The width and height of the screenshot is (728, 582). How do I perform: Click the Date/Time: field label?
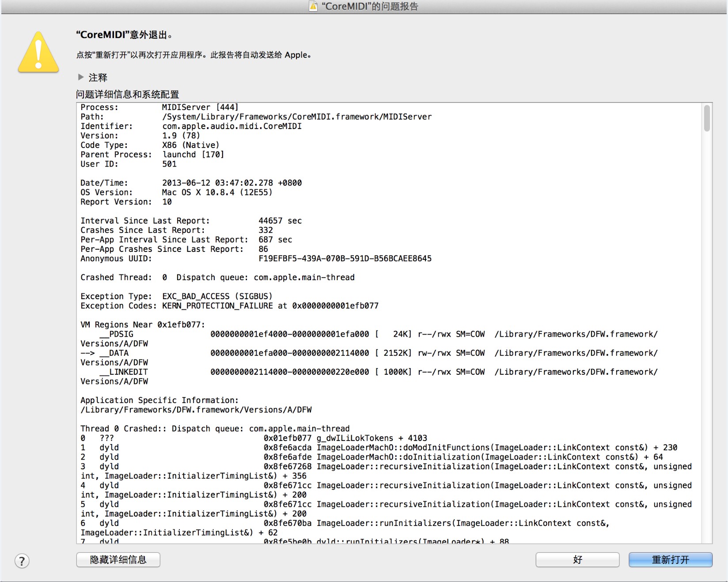point(104,183)
